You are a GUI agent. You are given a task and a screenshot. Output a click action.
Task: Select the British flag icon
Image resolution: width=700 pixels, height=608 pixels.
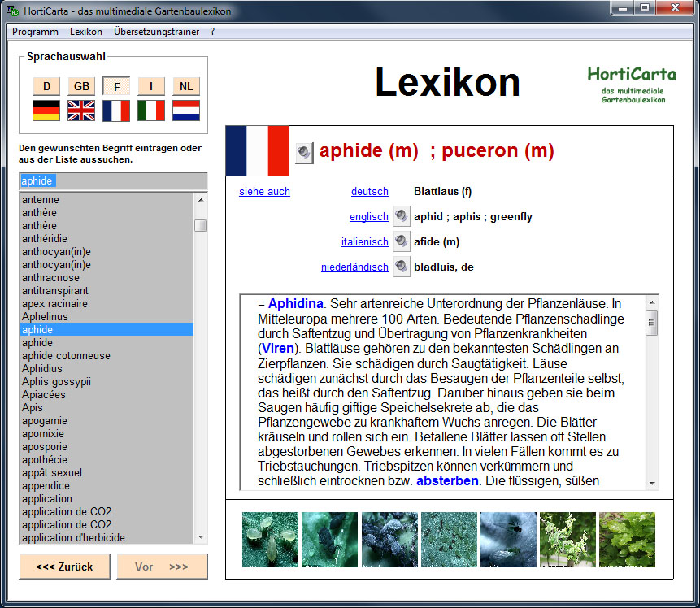81,111
